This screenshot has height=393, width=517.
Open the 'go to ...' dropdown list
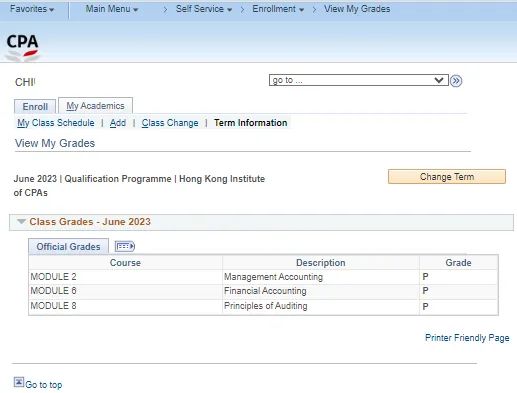[359, 80]
